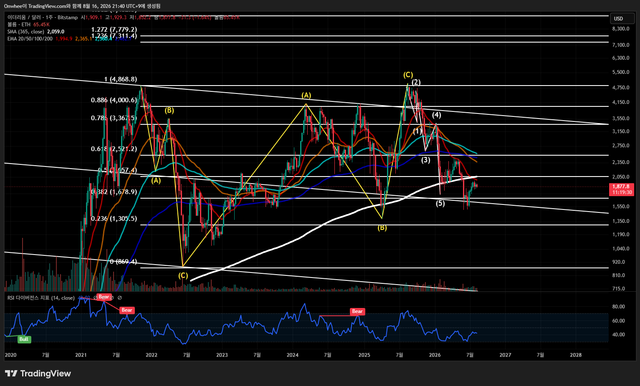Click 7,100.0 on the price axis
This screenshot has width=640, height=386.
621,45
